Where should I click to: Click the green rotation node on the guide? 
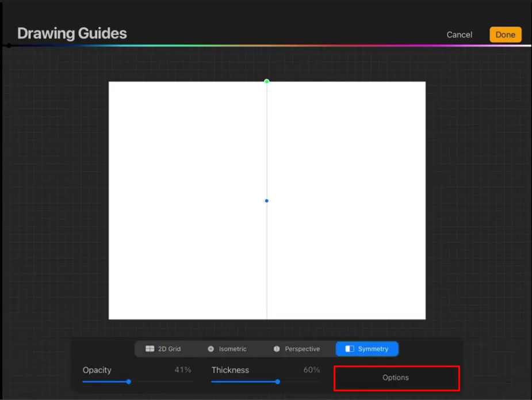(267, 82)
